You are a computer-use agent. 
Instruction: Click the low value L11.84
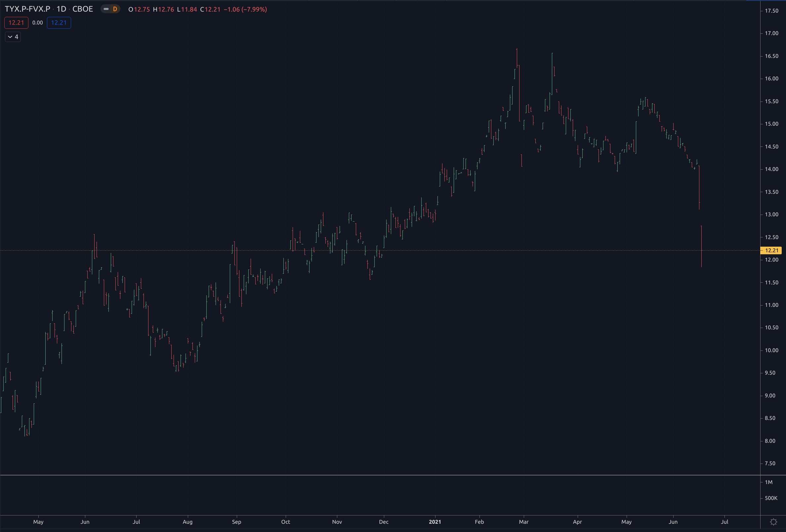coord(187,10)
